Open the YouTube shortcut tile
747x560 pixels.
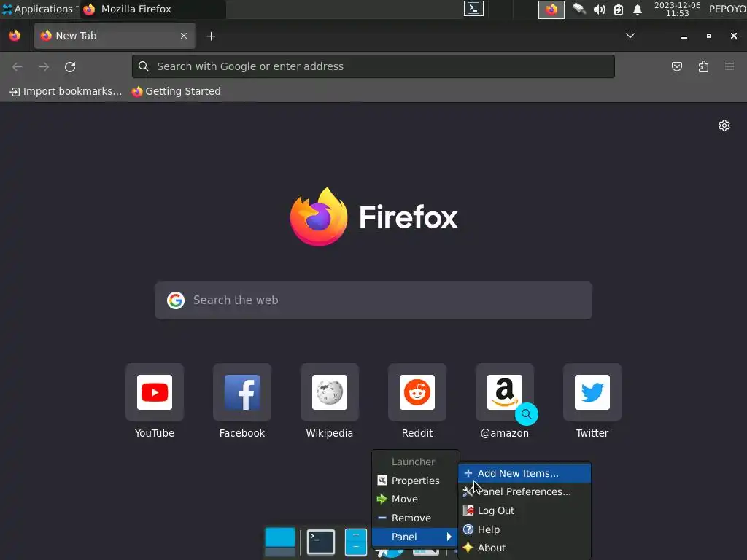click(155, 392)
